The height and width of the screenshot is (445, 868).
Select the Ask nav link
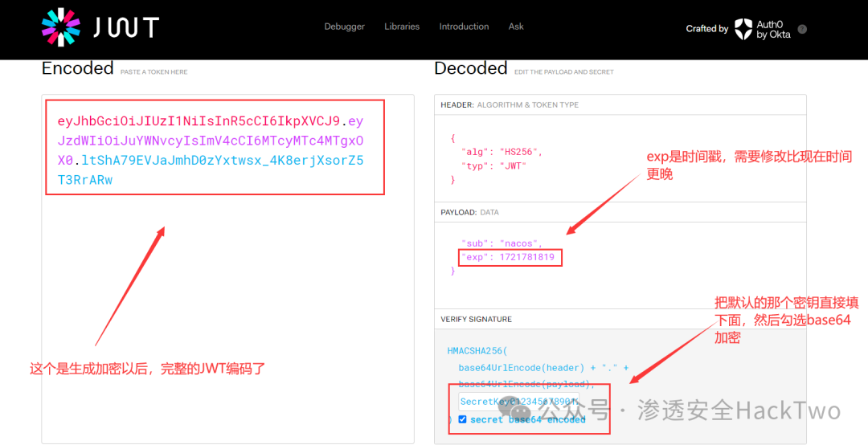pyautogui.click(x=516, y=27)
